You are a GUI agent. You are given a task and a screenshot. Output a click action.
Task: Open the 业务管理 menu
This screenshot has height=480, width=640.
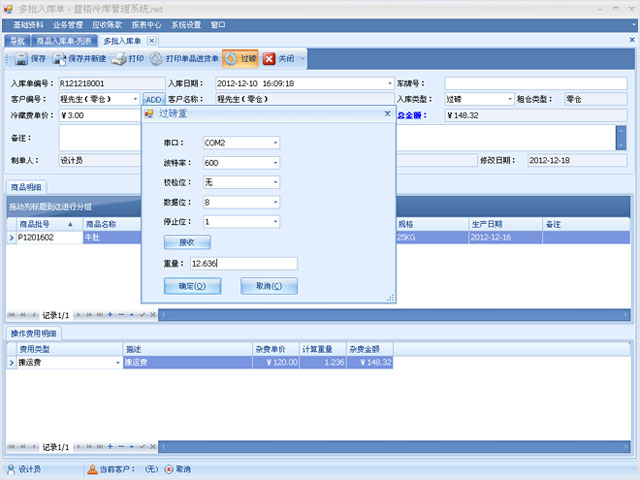tap(68, 25)
